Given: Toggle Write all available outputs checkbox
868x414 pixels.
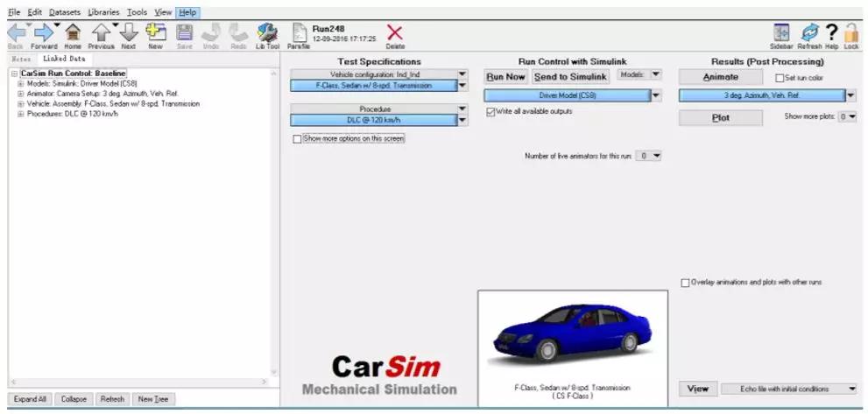Looking at the screenshot, I should (x=490, y=112).
